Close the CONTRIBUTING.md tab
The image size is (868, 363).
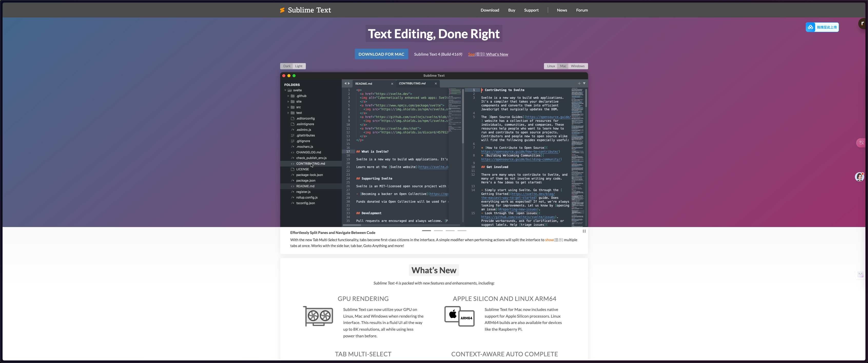[x=436, y=84]
